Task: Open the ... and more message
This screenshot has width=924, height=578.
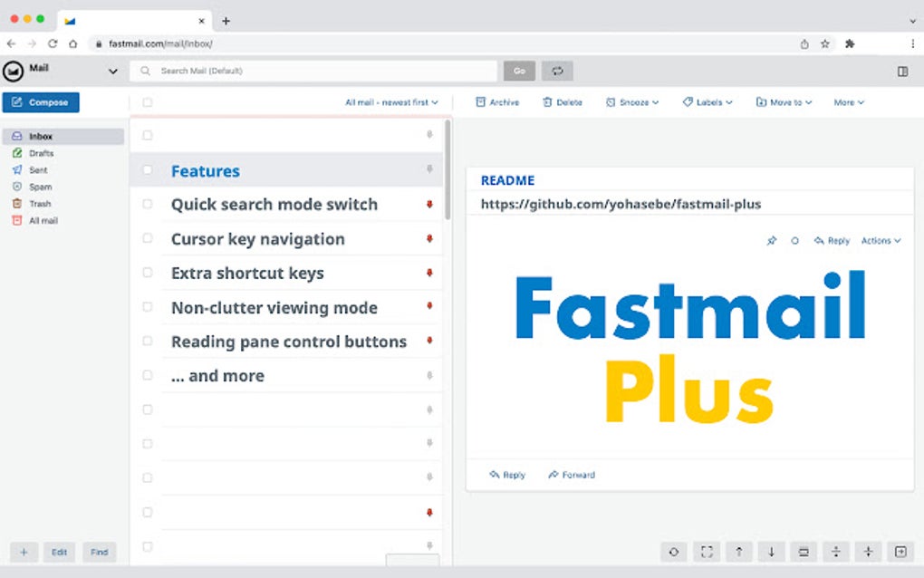Action: 286,375
